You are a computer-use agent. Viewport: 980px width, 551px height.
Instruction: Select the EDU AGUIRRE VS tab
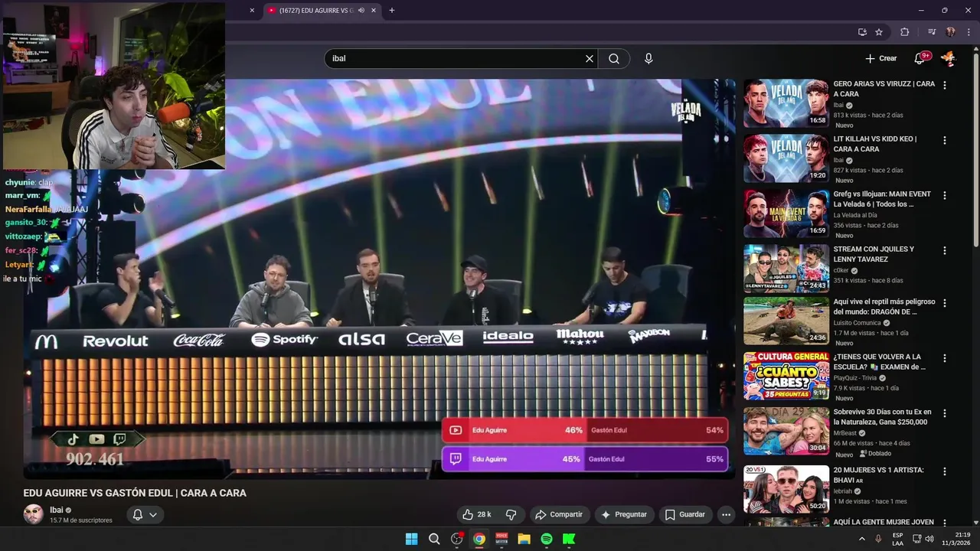(x=322, y=11)
